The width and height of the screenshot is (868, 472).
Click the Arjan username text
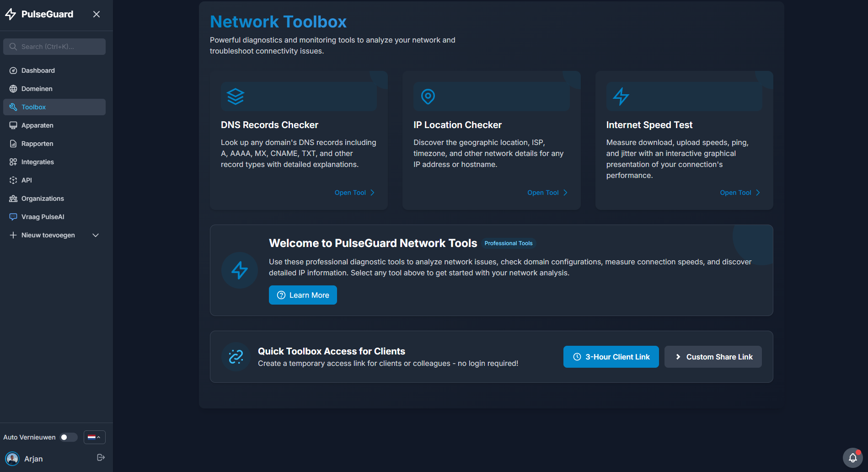33,459
